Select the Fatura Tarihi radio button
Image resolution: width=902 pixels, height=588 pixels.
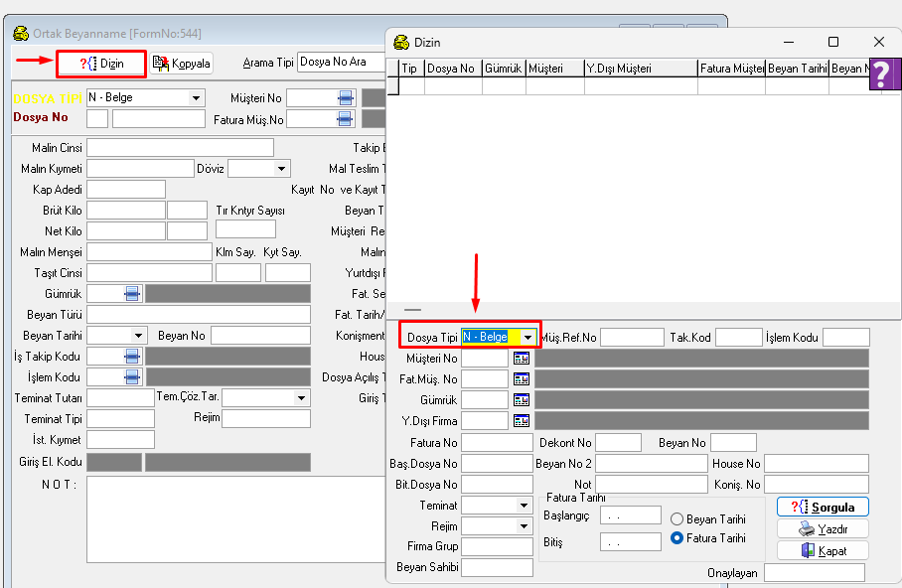pyautogui.click(x=677, y=538)
